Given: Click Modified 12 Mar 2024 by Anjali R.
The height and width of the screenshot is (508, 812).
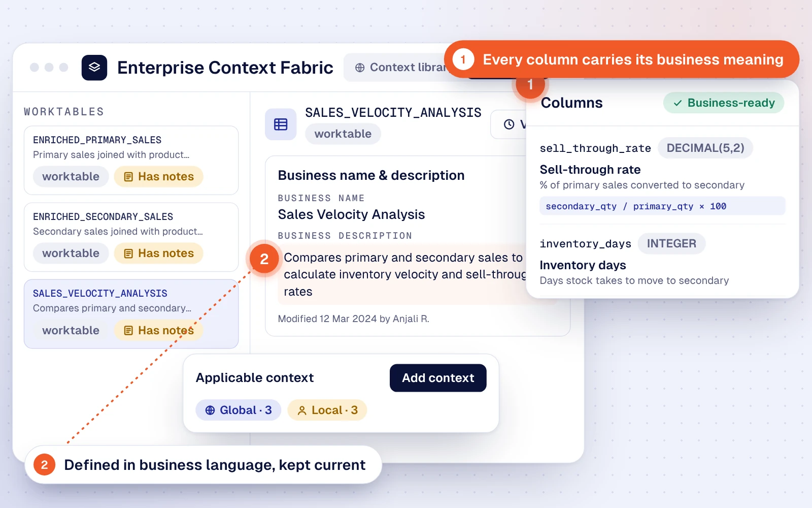Looking at the screenshot, I should coord(353,319).
